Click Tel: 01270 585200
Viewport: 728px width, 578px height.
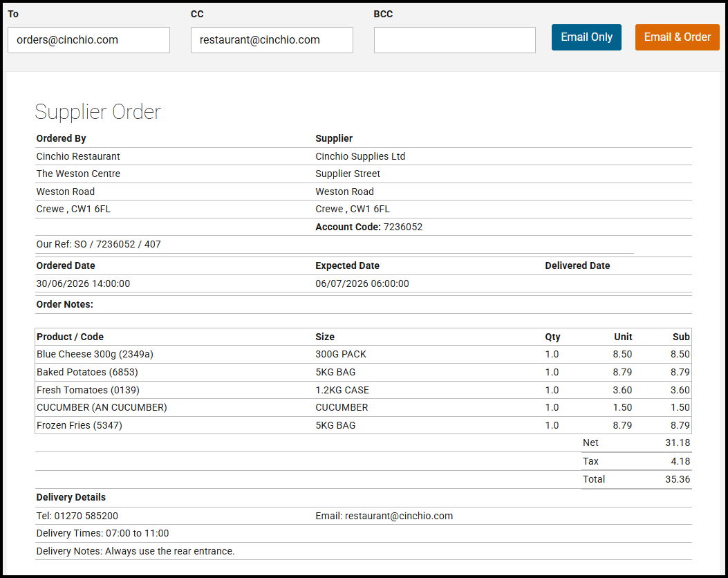click(77, 516)
